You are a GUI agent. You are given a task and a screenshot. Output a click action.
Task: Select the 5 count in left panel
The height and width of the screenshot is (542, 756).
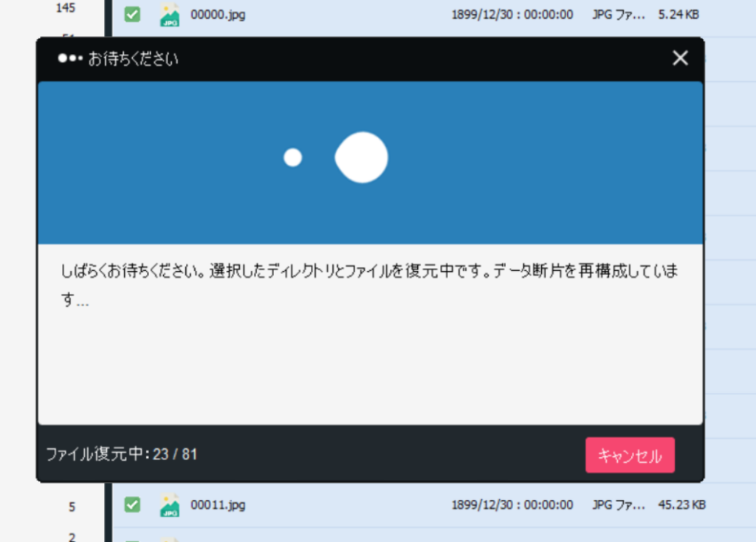click(x=72, y=507)
